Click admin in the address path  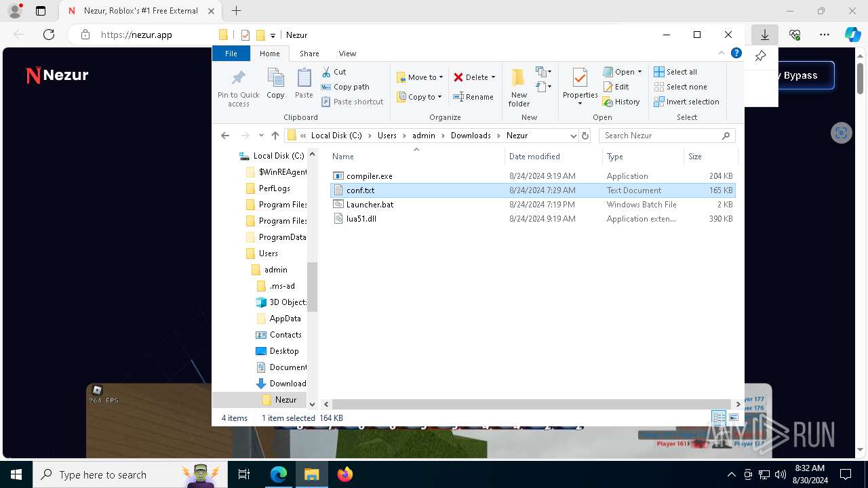(x=424, y=136)
